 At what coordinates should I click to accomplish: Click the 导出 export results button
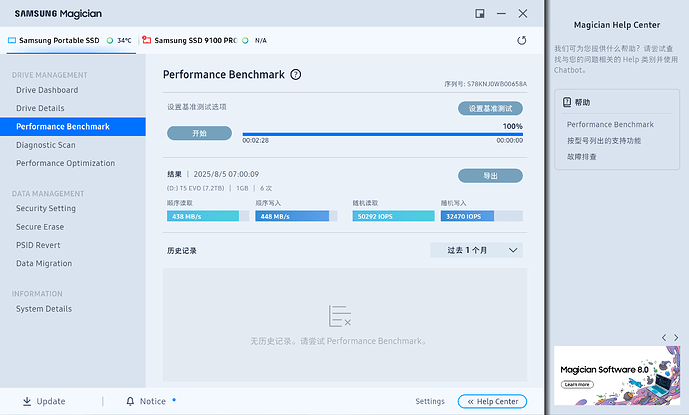coord(490,176)
